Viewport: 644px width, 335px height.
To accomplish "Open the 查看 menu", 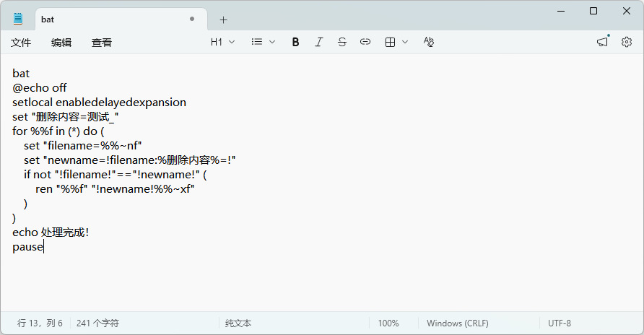I will click(x=102, y=43).
